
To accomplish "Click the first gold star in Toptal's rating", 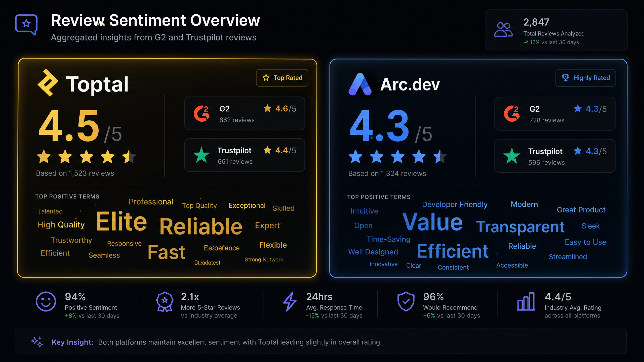I will 44,156.
